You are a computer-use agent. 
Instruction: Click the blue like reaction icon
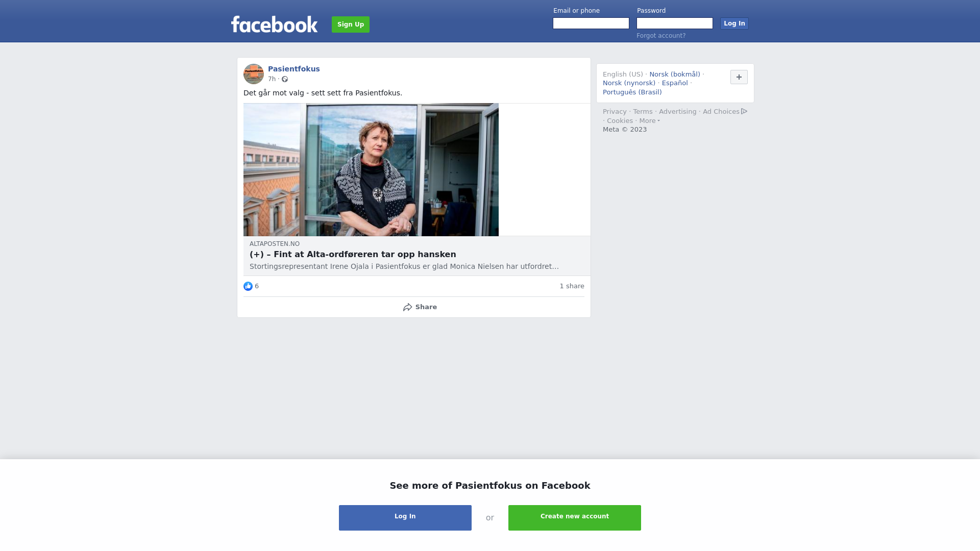[248, 286]
